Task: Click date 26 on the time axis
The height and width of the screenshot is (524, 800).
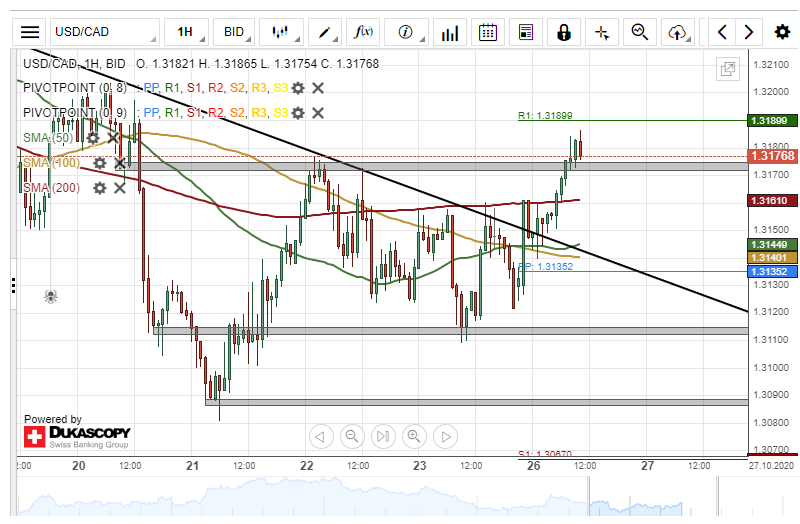Action: click(x=534, y=466)
